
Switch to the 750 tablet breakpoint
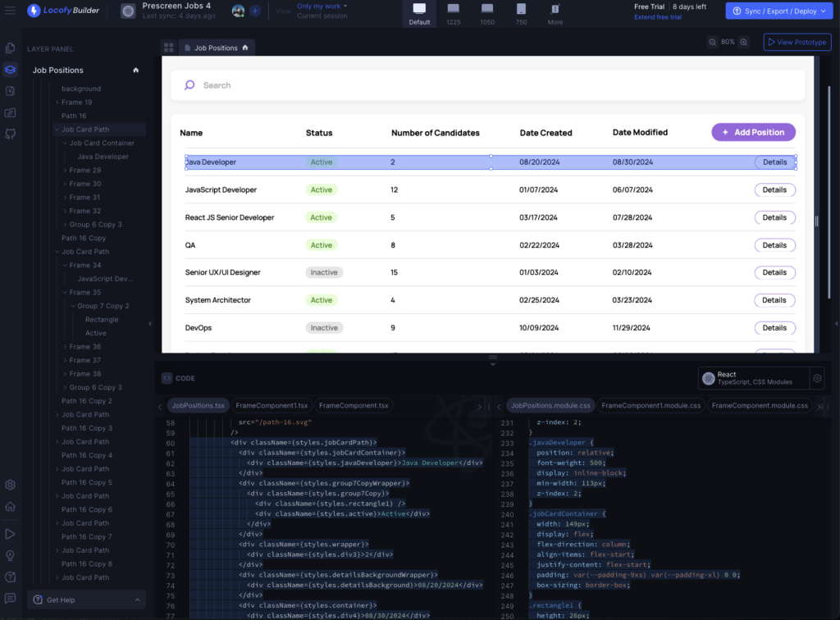(521, 13)
